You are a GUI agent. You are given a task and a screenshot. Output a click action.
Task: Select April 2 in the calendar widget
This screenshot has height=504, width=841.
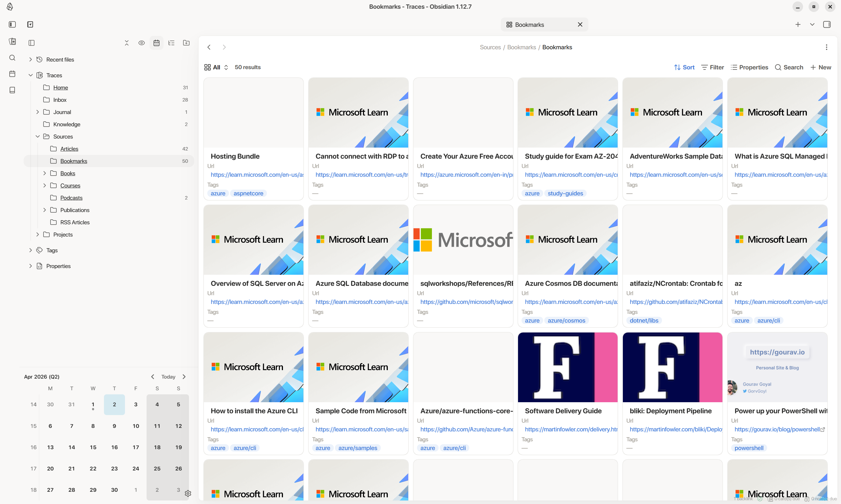[x=114, y=404]
